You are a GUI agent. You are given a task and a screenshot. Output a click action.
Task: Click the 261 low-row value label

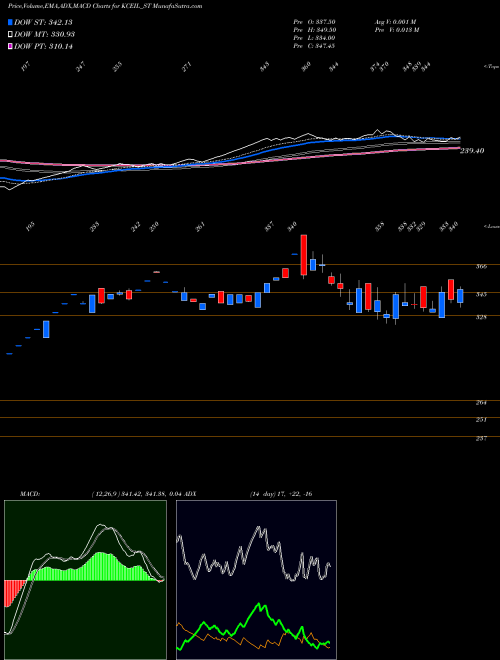(x=200, y=226)
